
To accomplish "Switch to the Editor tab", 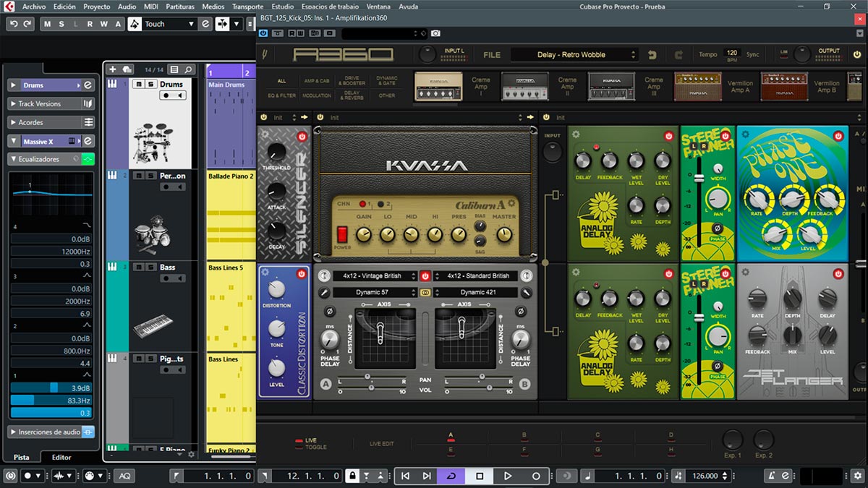I will coord(61,457).
